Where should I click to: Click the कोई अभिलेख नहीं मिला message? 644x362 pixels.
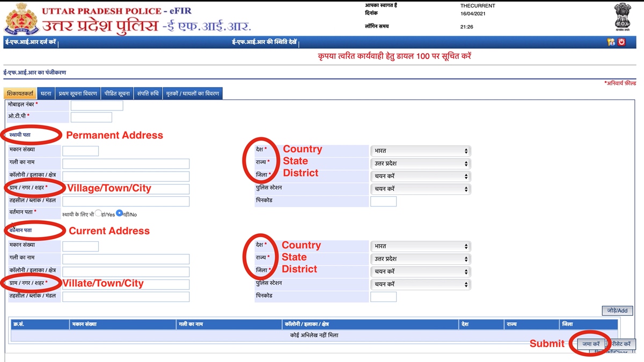click(x=314, y=336)
